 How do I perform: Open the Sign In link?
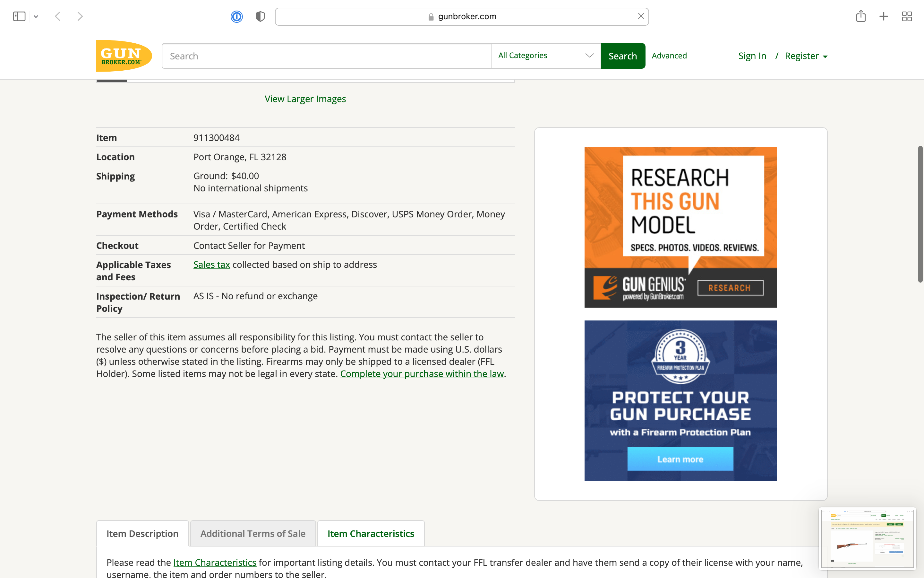click(x=752, y=56)
